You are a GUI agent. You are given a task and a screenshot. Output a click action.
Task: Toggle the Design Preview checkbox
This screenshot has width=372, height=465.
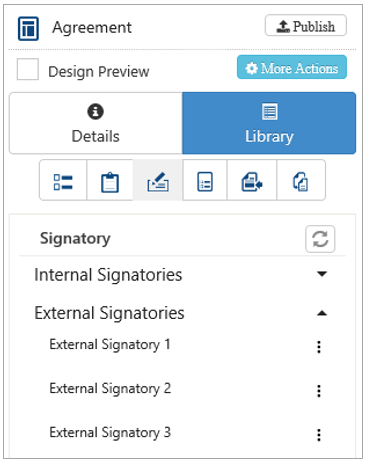(x=28, y=70)
